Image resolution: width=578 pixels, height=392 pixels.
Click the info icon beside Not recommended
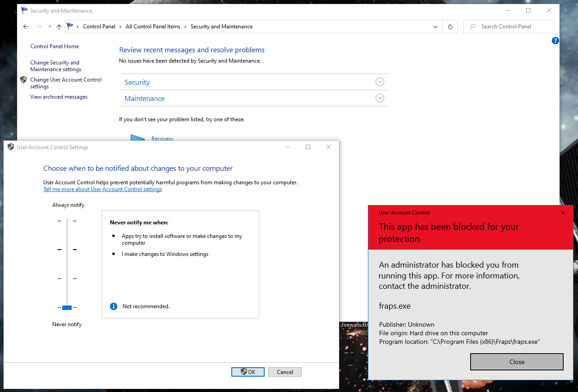click(114, 306)
